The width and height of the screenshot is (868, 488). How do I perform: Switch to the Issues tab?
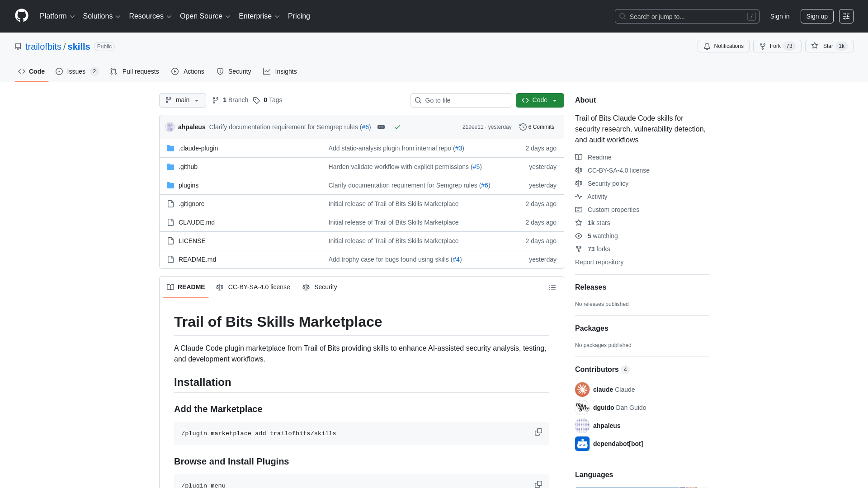[75, 71]
